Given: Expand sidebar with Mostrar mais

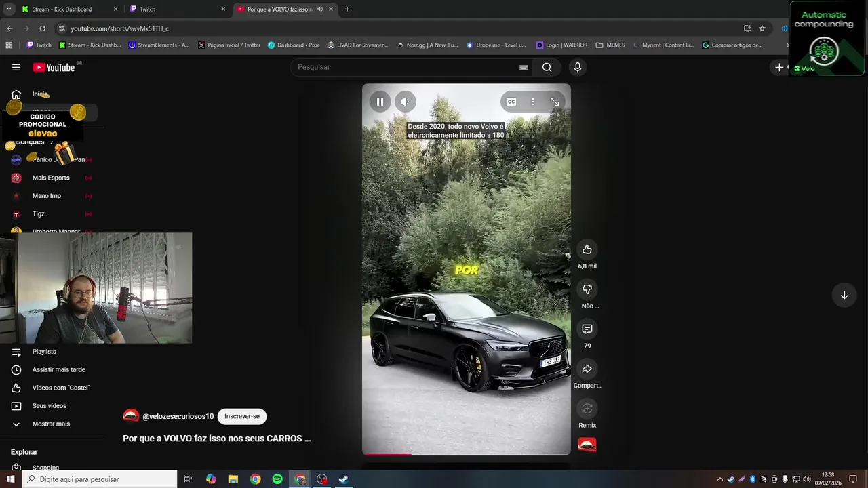Looking at the screenshot, I should click(51, 424).
